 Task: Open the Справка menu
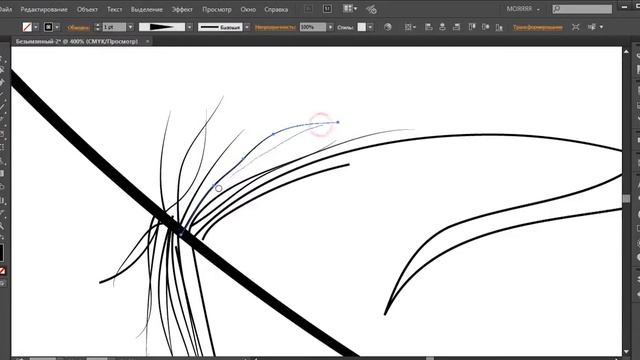276,9
